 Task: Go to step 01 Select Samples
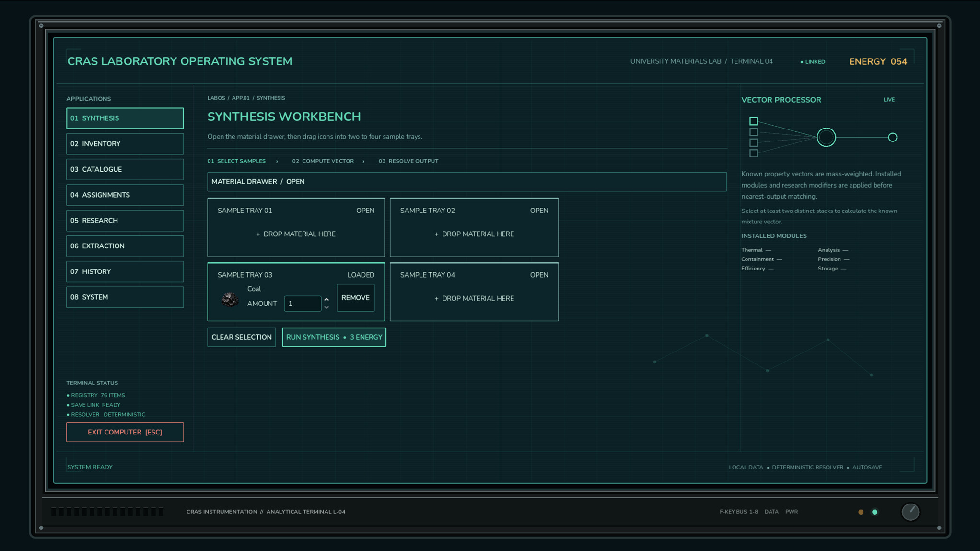236,161
